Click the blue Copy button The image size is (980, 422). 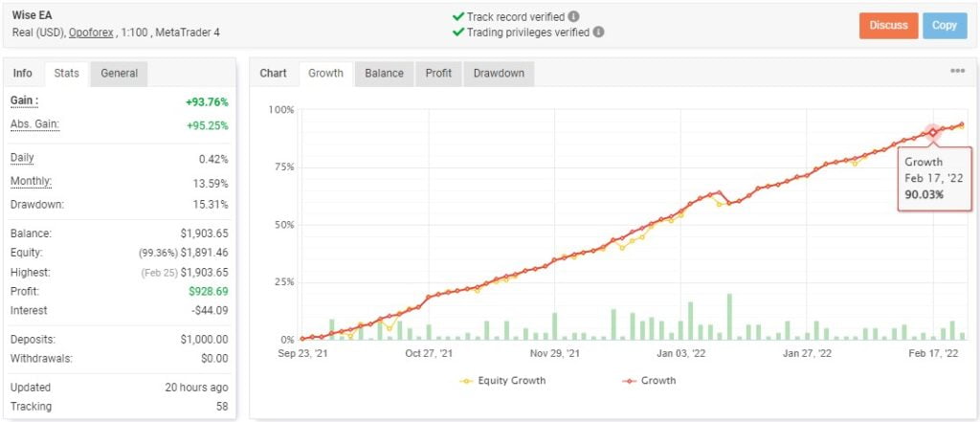(x=944, y=26)
